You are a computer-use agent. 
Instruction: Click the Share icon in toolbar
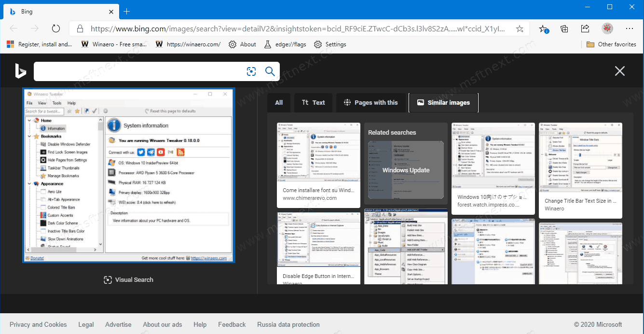(x=585, y=28)
